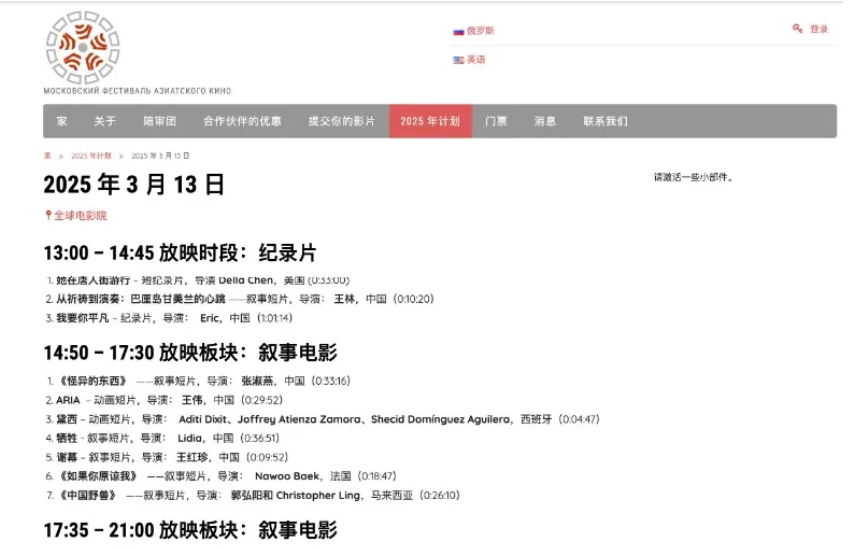This screenshot has width=857, height=549.
Task: Open the 门票 menu item
Action: click(496, 122)
